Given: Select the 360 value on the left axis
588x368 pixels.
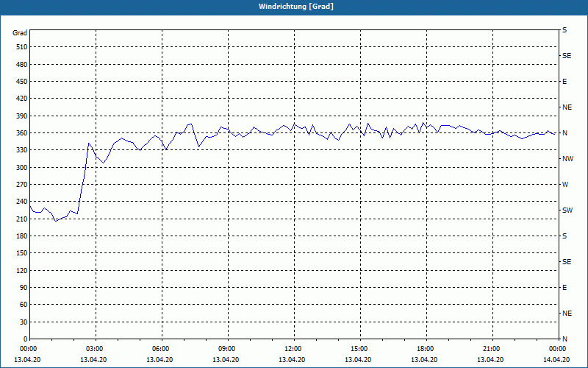Looking at the screenshot, I should (x=21, y=133).
